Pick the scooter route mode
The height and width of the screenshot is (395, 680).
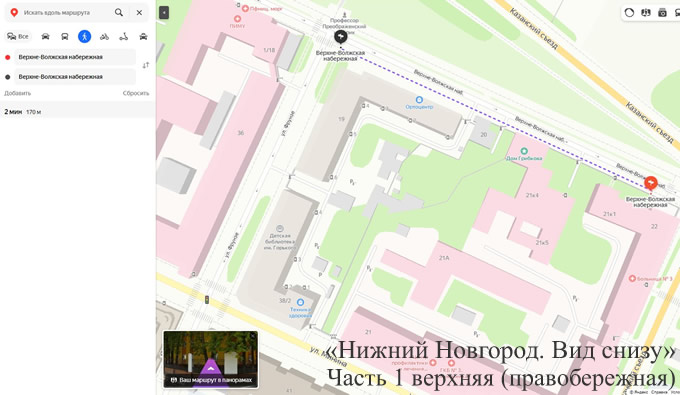pyautogui.click(x=124, y=36)
